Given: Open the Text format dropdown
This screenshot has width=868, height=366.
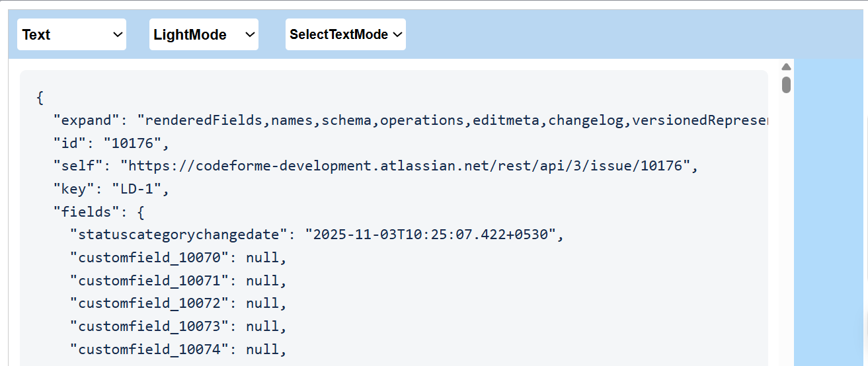Looking at the screenshot, I should [x=71, y=34].
